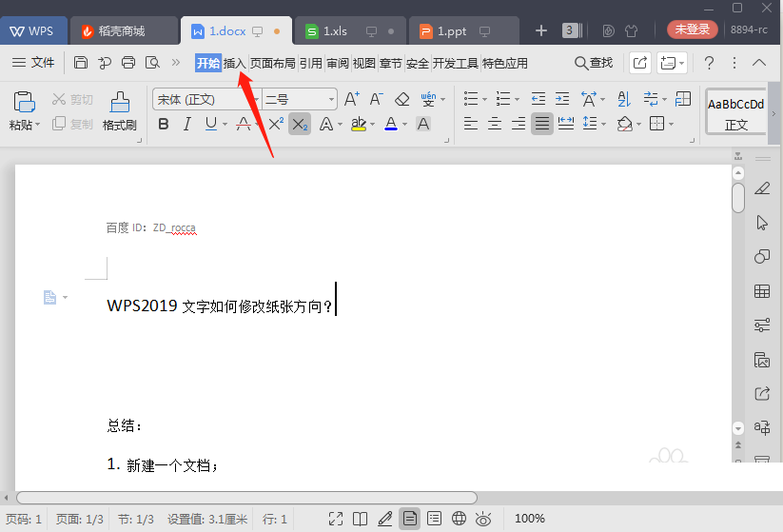Toggle superscript X² button
The width and height of the screenshot is (783, 532).
point(276,124)
